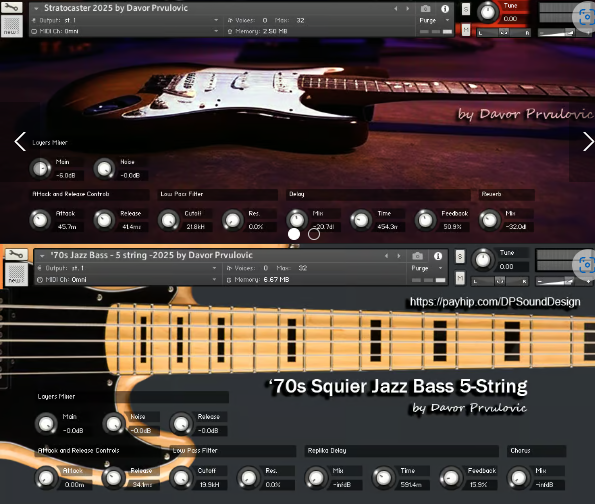Click the Stratocaster snapshot camera icon
This screenshot has height=504, width=595.
(425, 8)
